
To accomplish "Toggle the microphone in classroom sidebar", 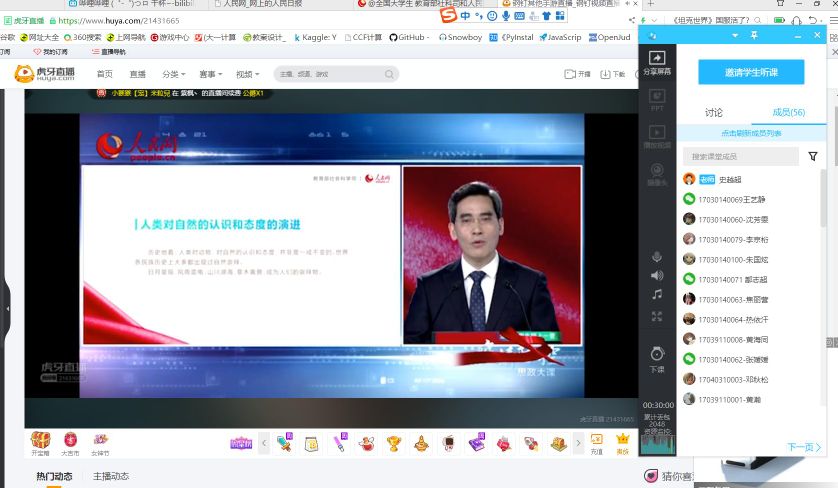I will pyautogui.click(x=657, y=257).
